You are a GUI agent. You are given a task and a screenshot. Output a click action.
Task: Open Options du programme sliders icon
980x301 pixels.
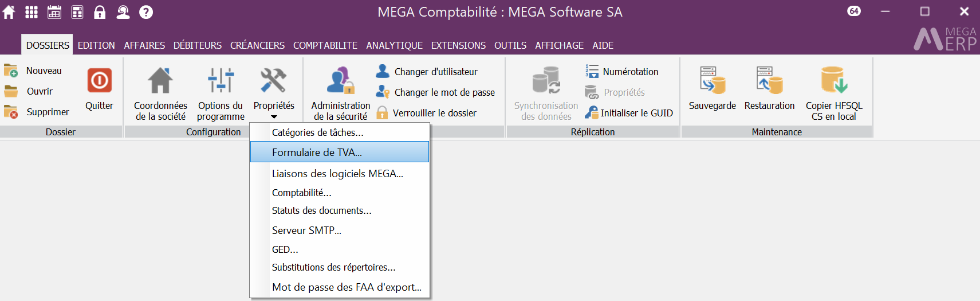click(221, 81)
